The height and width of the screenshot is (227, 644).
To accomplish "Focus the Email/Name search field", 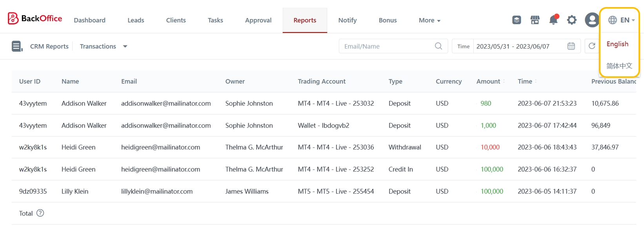I will click(386, 46).
